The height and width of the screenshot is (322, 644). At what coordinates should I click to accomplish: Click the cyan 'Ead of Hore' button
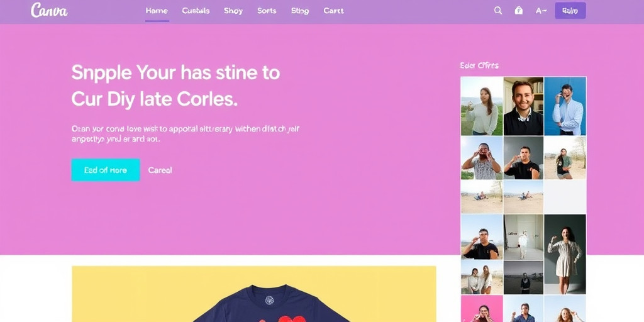click(x=106, y=170)
